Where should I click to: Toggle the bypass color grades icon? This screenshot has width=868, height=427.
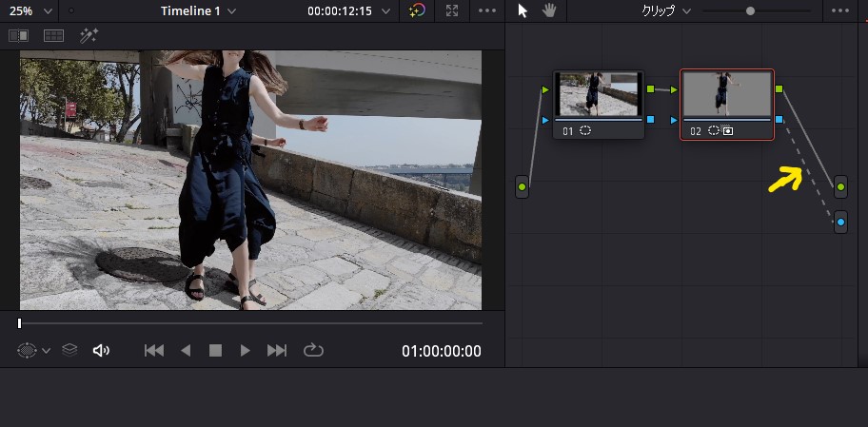417,11
